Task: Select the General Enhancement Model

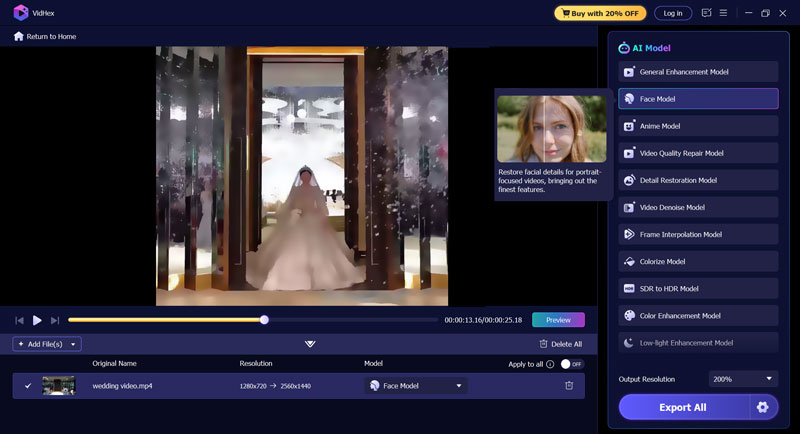Action: (x=698, y=72)
